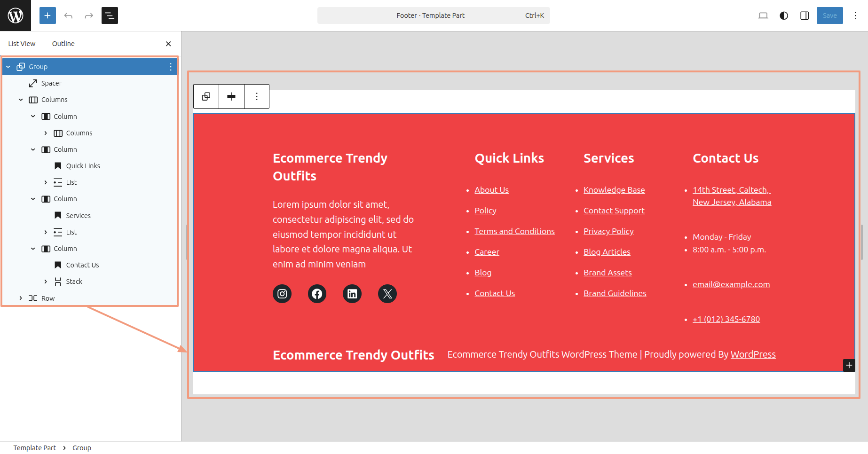Collapse the Column containing Services
Image resolution: width=868 pixels, height=454 pixels.
33,199
